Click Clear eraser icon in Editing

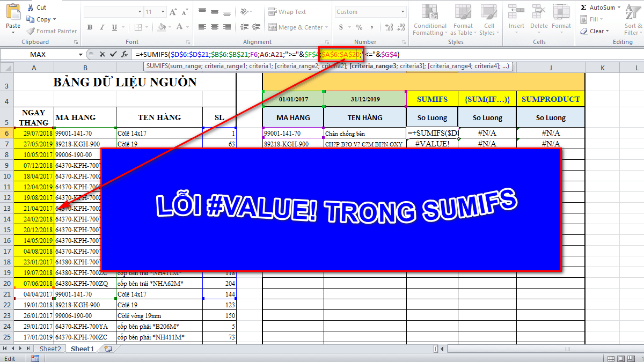click(584, 31)
